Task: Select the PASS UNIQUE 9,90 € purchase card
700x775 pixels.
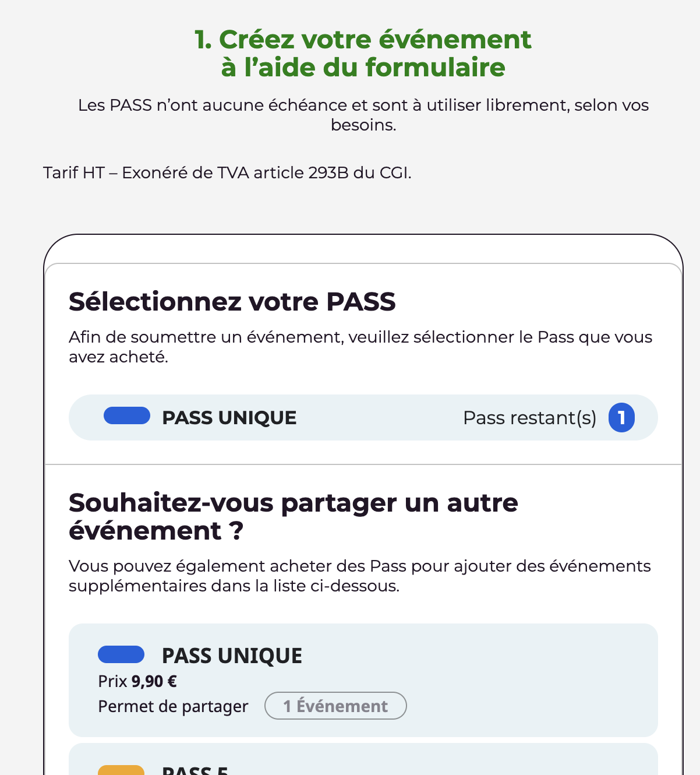Action: coord(363,680)
